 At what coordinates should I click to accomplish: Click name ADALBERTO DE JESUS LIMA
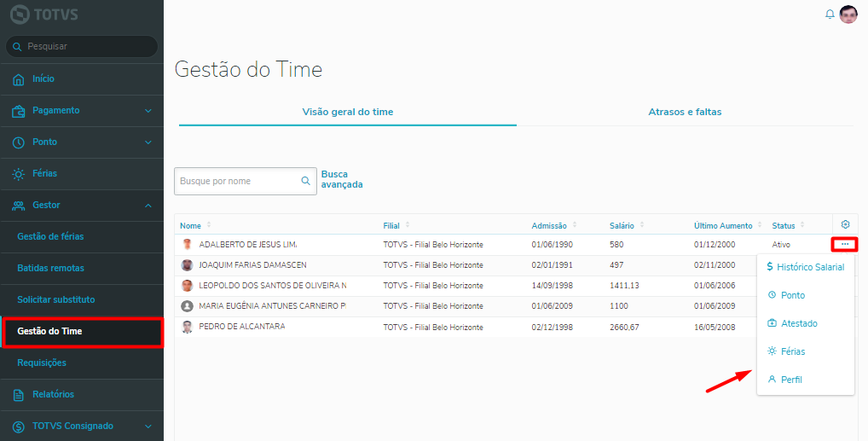point(247,244)
